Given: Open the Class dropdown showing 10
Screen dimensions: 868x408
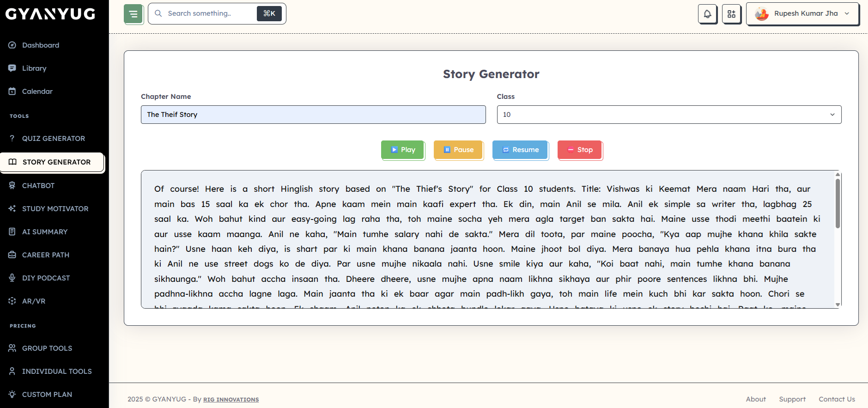Looking at the screenshot, I should tap(669, 115).
